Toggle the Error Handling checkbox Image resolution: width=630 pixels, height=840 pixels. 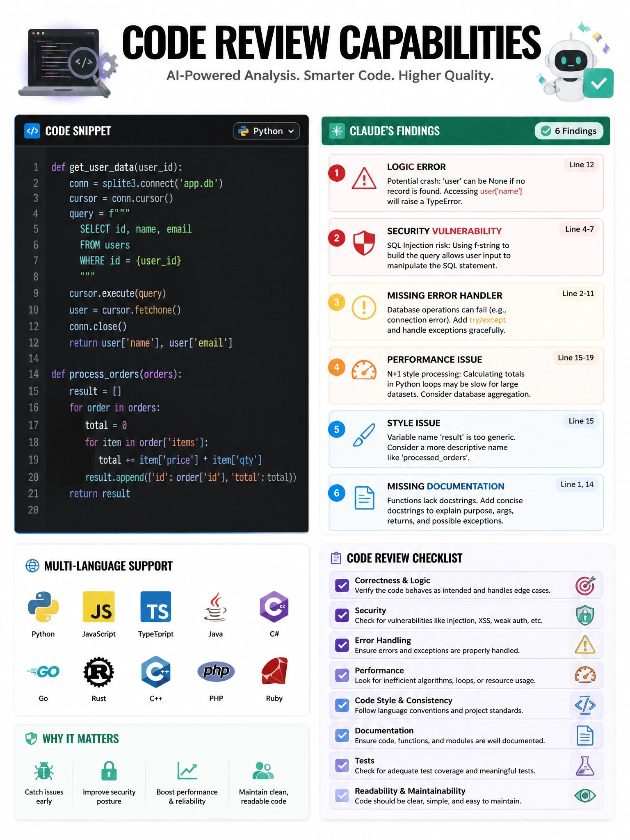342,645
